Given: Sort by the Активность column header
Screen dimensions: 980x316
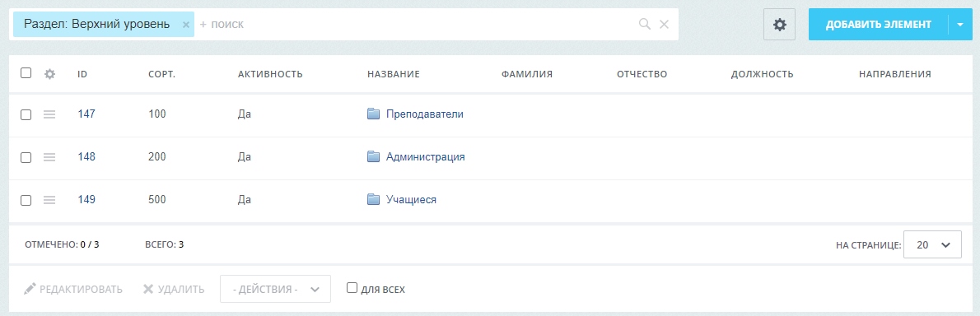Looking at the screenshot, I should tap(270, 74).
